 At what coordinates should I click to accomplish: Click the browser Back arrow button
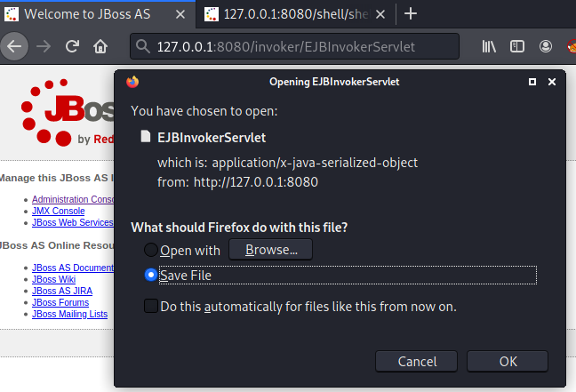(14, 46)
